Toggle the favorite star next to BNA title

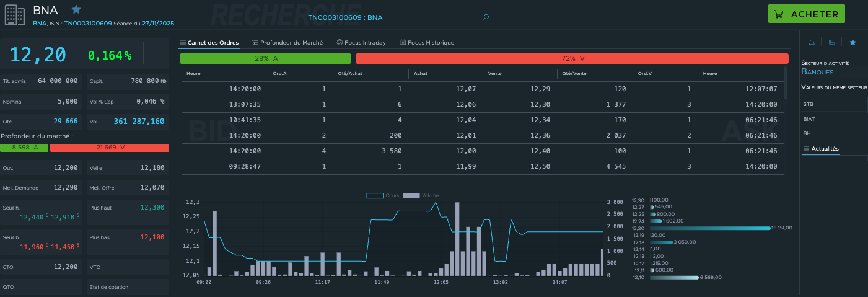tap(76, 9)
